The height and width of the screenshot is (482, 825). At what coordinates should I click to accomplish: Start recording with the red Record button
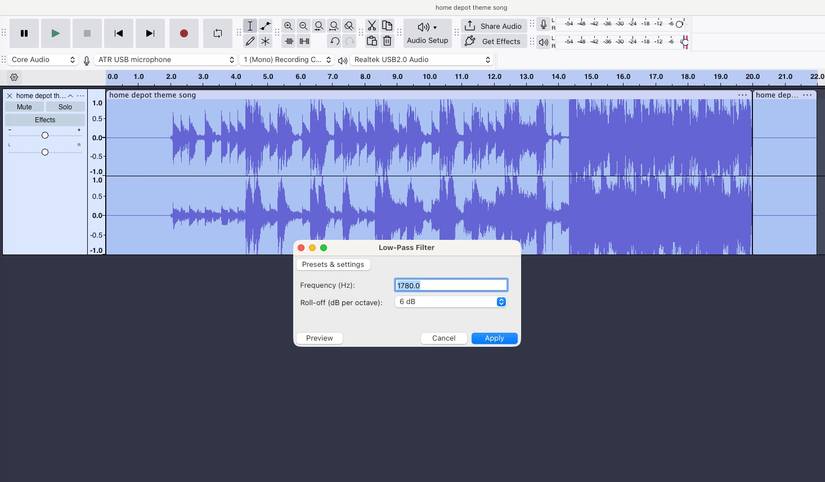(184, 33)
